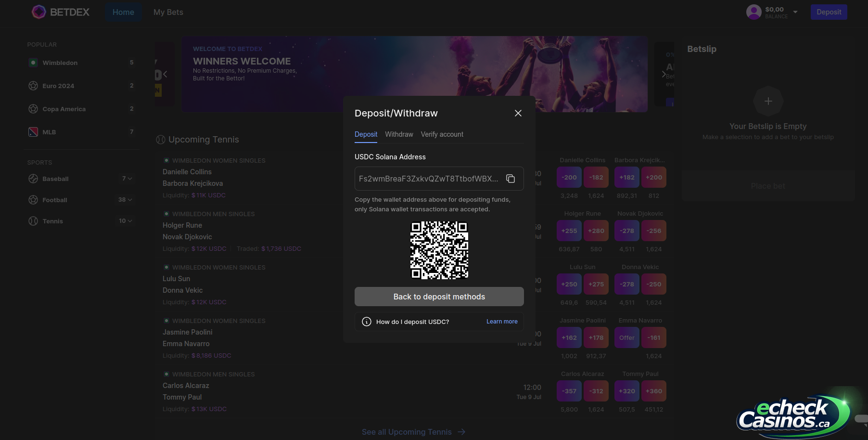The width and height of the screenshot is (868, 440).
Task: Go to previous banner with left arrow
Action: click(x=165, y=74)
